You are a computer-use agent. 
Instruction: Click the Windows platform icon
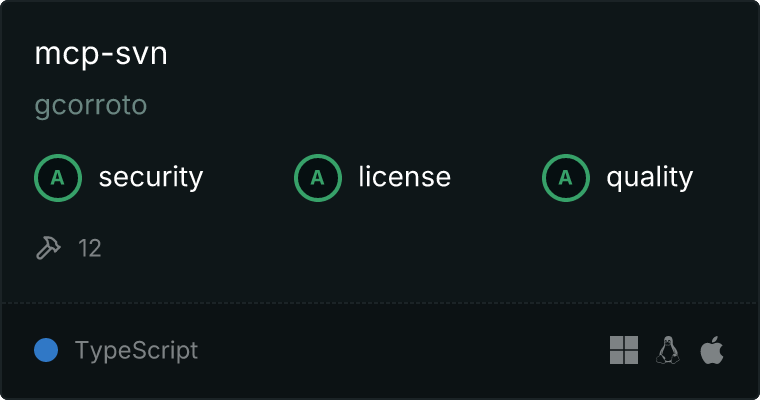click(x=624, y=350)
